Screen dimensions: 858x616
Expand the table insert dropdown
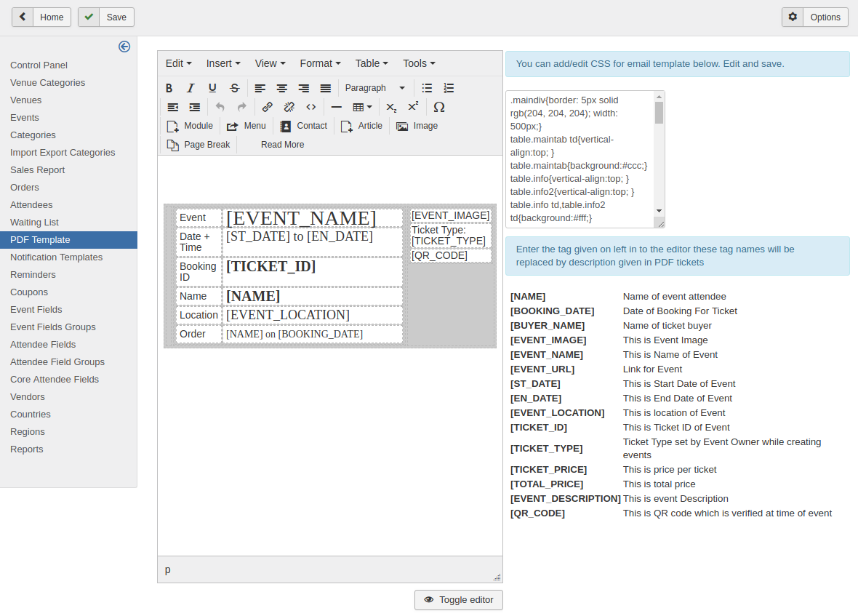coord(362,107)
